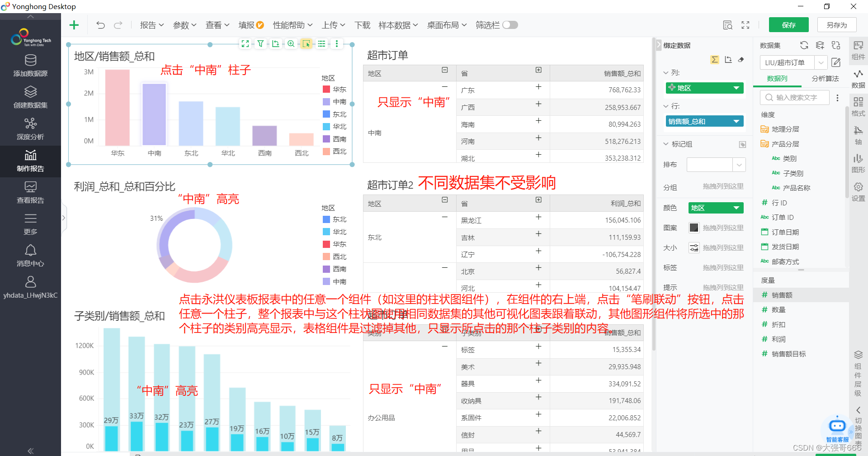The height and width of the screenshot is (456, 868).
Task: Open 深度分析 in the sidebar
Action: coord(30,129)
